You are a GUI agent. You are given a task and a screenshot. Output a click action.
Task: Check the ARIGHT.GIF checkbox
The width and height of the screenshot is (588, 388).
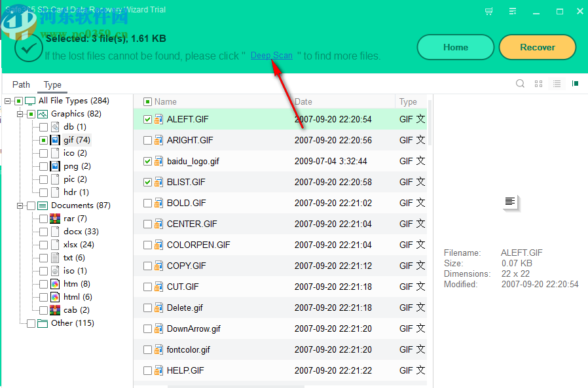[x=147, y=139]
